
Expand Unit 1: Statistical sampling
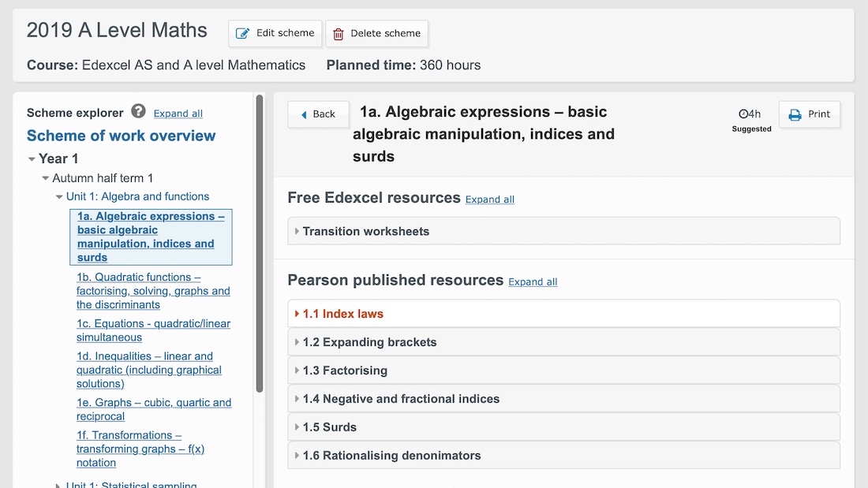tap(58, 485)
